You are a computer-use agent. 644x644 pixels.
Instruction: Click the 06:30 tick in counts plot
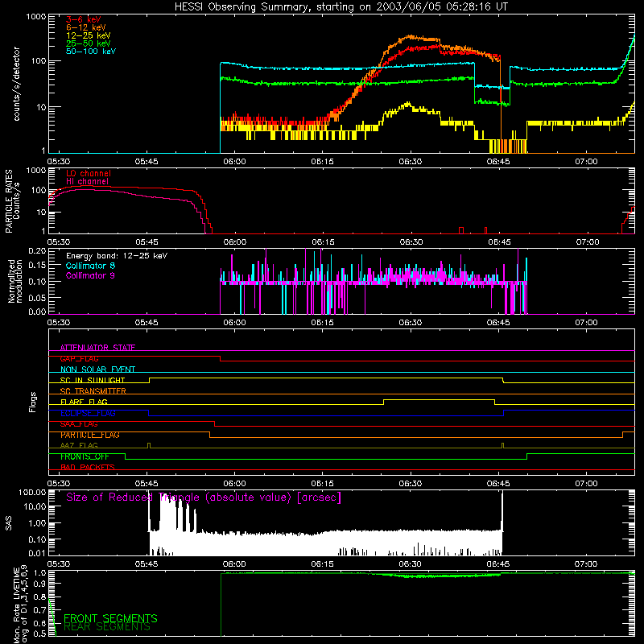[x=411, y=162]
